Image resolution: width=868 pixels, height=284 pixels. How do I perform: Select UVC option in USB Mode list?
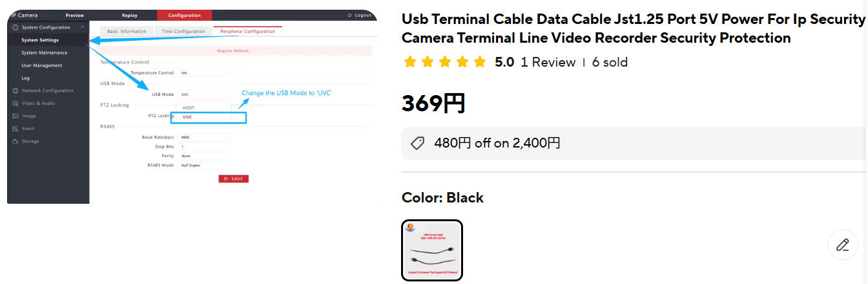point(188,117)
